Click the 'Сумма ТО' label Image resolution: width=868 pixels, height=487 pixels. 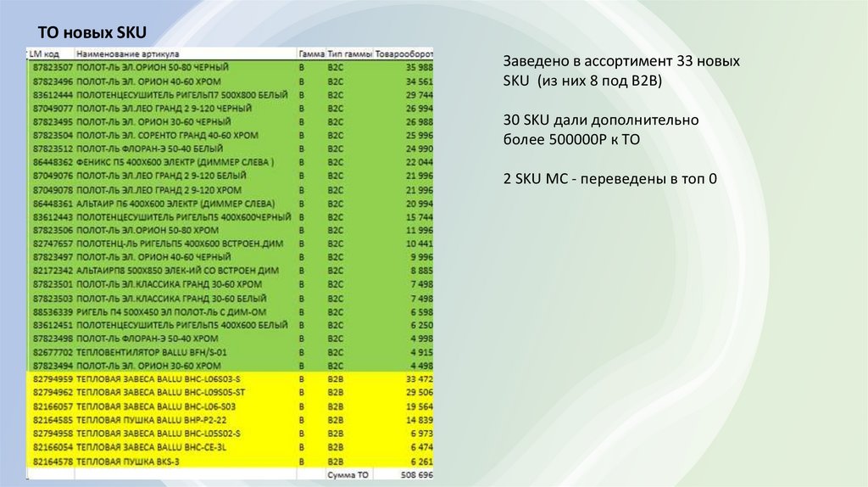coord(348,475)
